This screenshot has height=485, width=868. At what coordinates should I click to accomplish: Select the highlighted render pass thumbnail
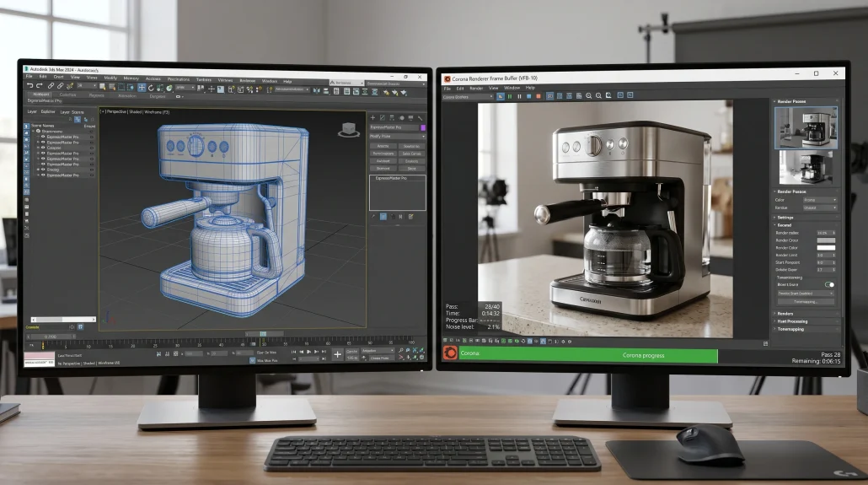pyautogui.click(x=806, y=127)
